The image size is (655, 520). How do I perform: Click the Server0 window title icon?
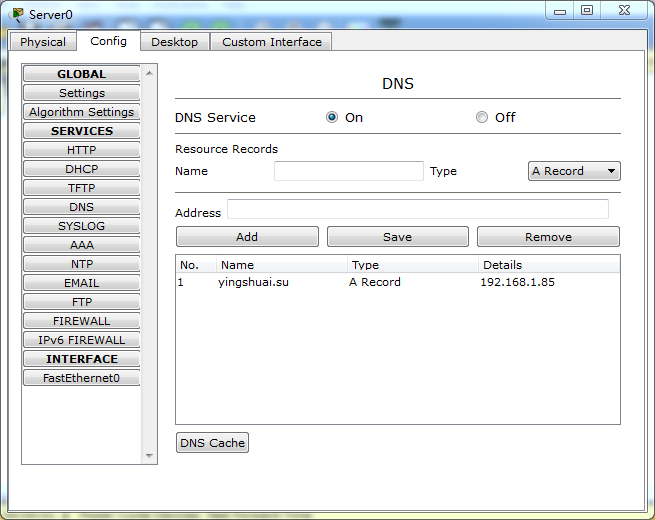17,15
